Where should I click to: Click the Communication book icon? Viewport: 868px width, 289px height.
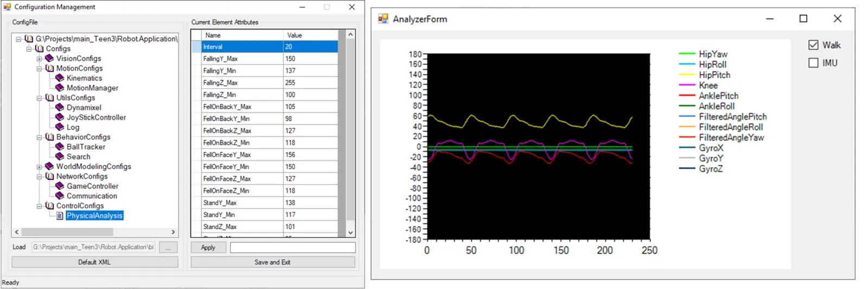click(60, 196)
